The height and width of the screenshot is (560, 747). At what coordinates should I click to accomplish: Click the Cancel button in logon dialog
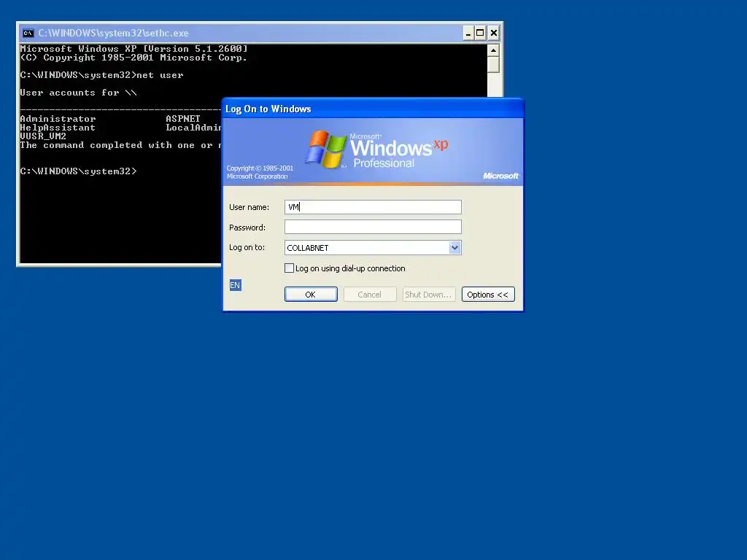click(370, 295)
